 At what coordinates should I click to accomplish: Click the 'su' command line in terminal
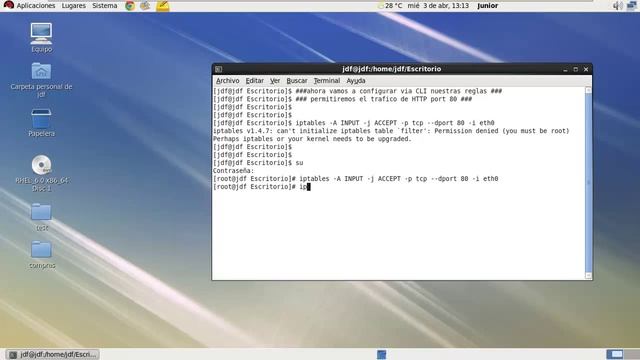(258, 163)
